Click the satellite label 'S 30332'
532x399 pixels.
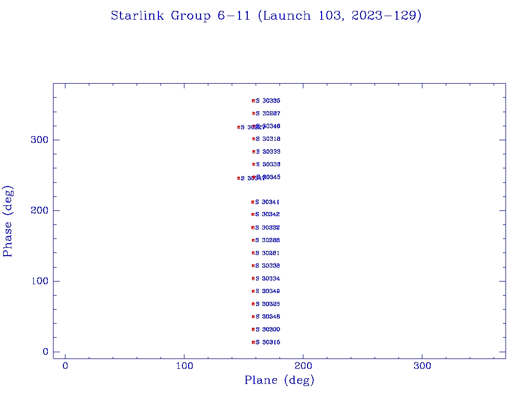pos(268,228)
